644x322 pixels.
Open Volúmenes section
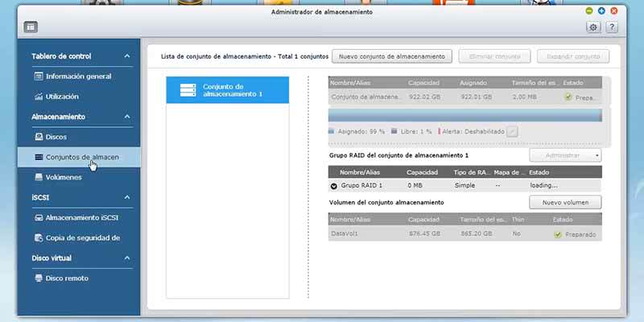[64, 177]
